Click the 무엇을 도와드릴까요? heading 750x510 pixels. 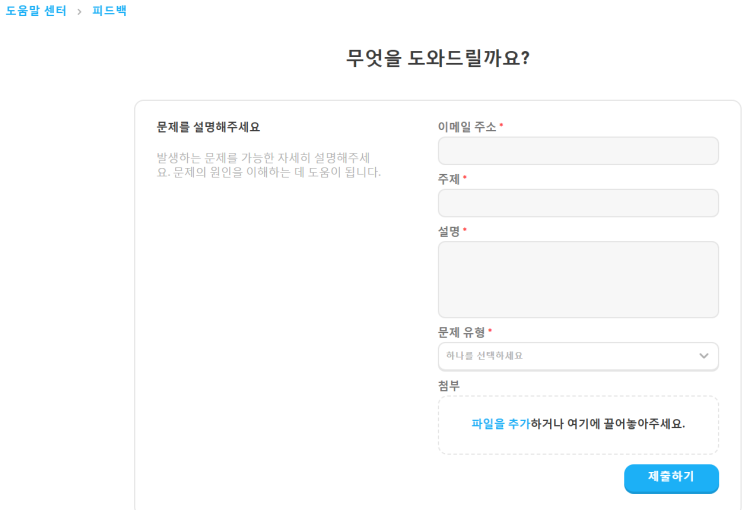click(438, 58)
